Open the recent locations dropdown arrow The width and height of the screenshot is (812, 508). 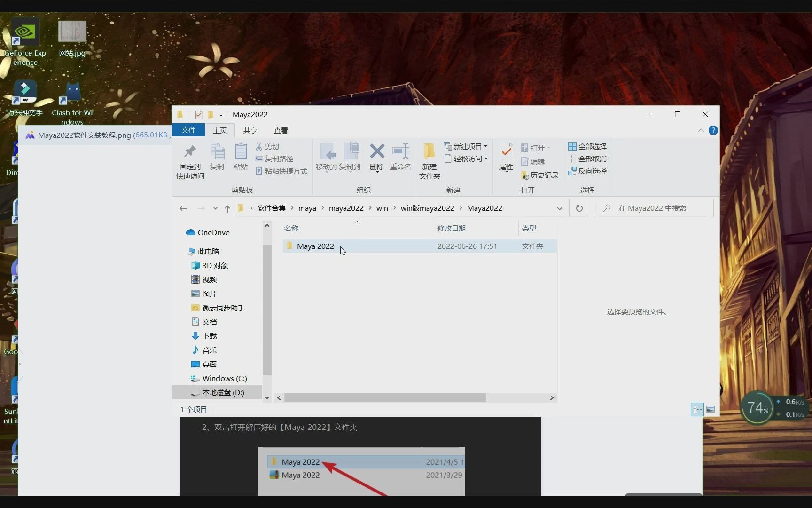[215, 208]
